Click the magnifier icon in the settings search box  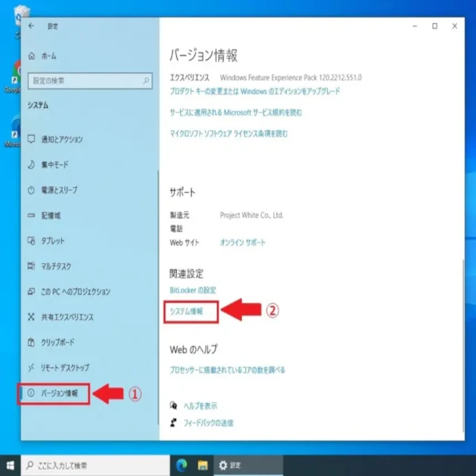[146, 81]
